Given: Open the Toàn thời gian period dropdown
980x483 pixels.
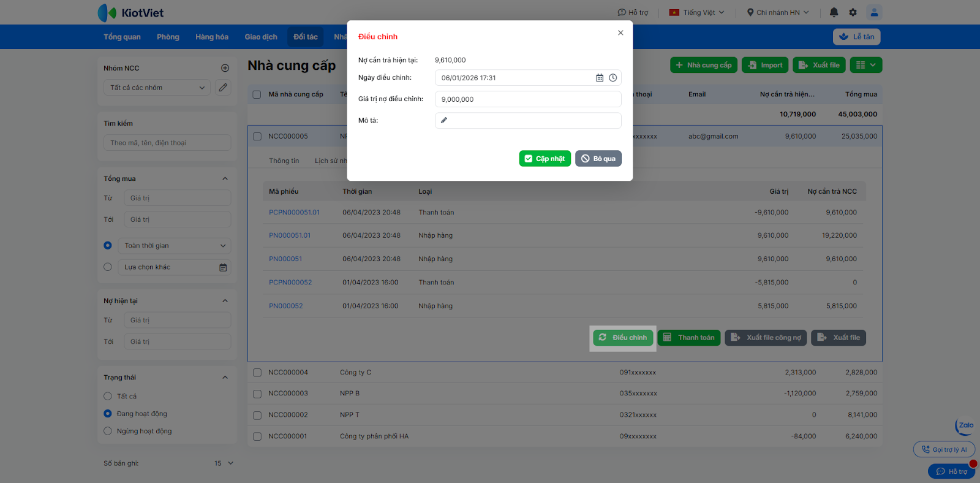Looking at the screenshot, I should point(174,246).
